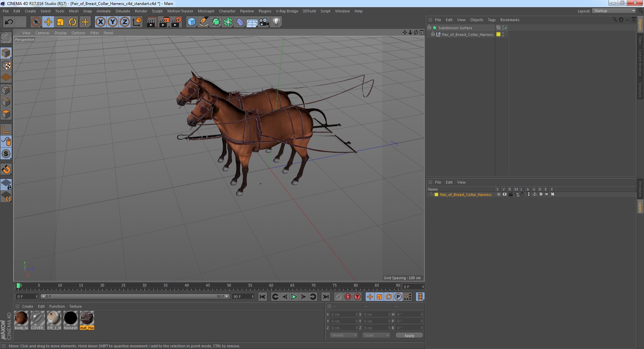Open the Simulate menu
The image size is (644, 349).
(x=123, y=11)
